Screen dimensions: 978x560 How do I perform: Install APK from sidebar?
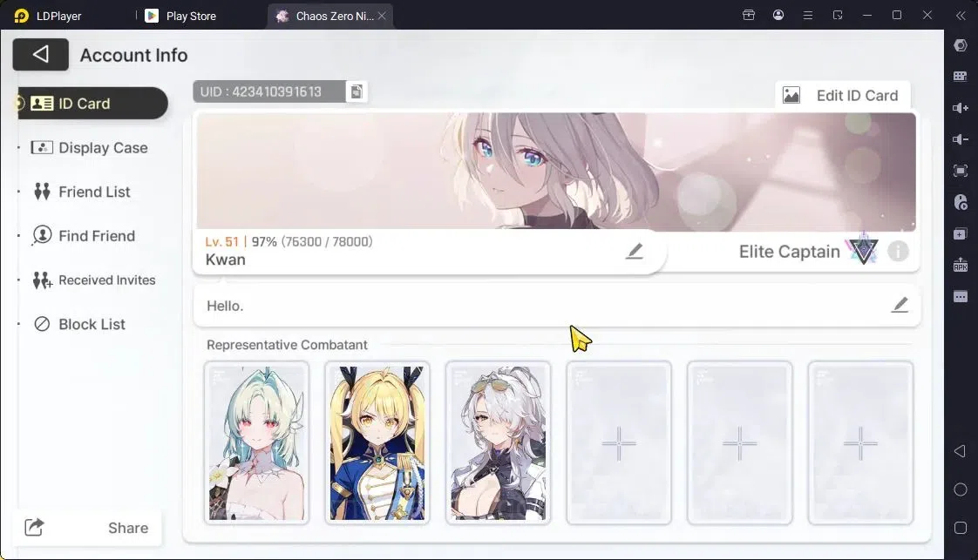(961, 265)
